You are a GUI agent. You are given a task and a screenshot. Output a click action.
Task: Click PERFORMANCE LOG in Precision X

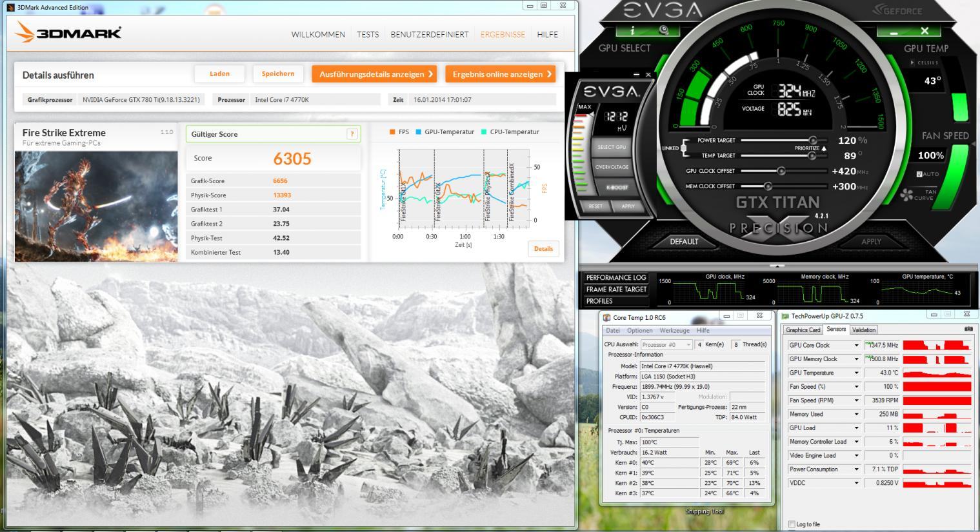(616, 278)
